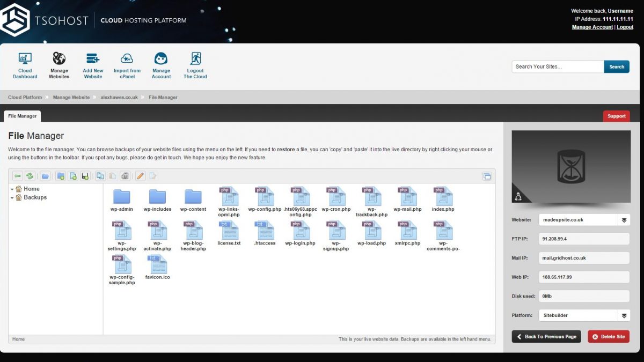Focus the Search Your Sites field
The height and width of the screenshot is (362, 644).
click(558, 67)
